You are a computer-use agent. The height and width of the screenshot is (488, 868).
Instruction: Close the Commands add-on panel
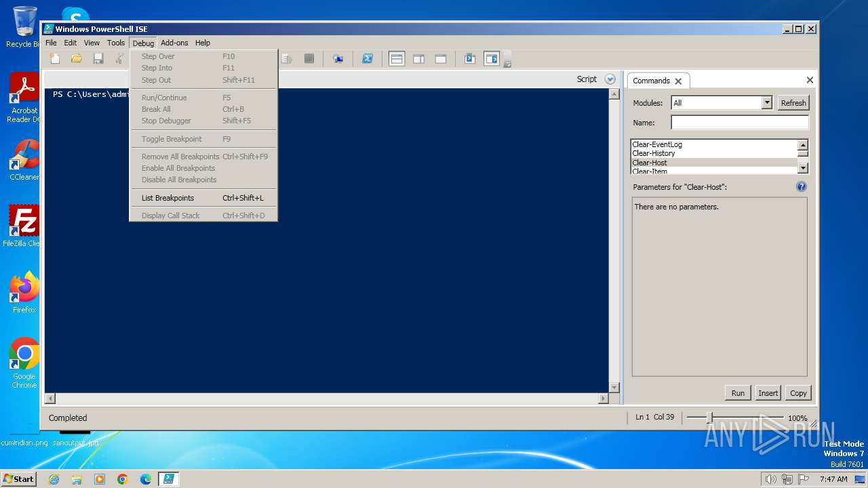[810, 80]
